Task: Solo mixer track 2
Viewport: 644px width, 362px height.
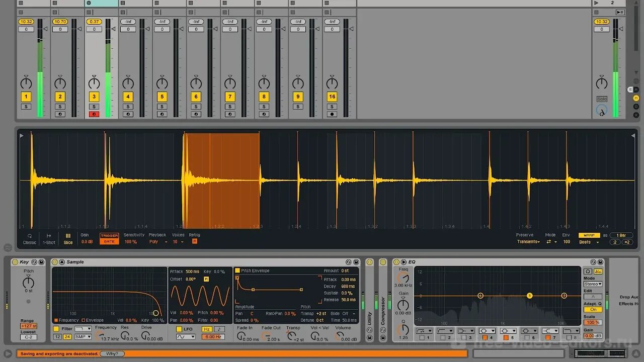Action: pos(60,107)
